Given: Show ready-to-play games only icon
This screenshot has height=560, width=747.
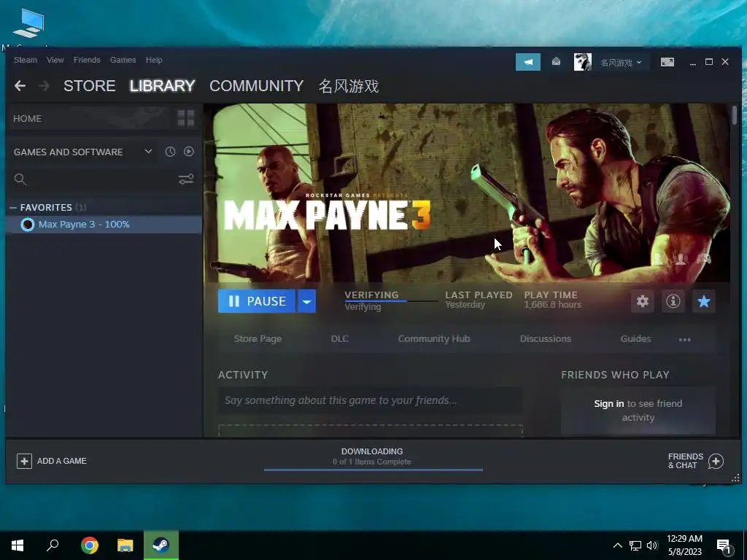Looking at the screenshot, I should pos(189,152).
